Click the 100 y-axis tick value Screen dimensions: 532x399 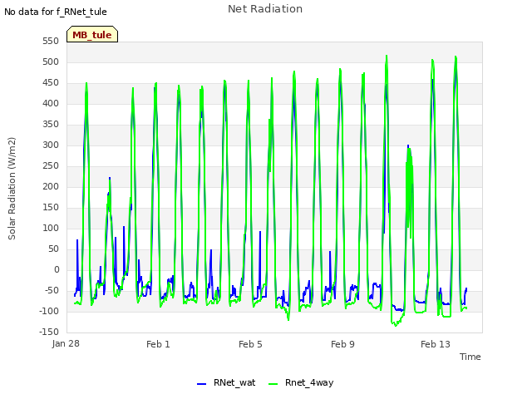click(x=51, y=228)
